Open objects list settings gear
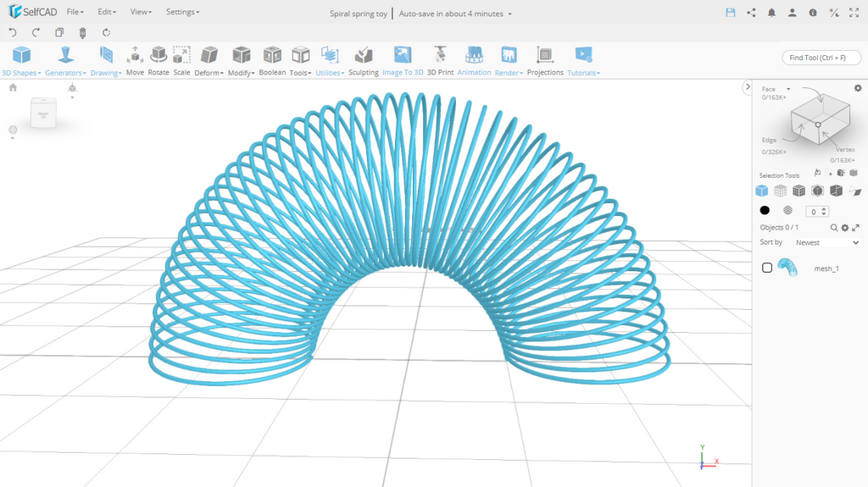 [845, 228]
